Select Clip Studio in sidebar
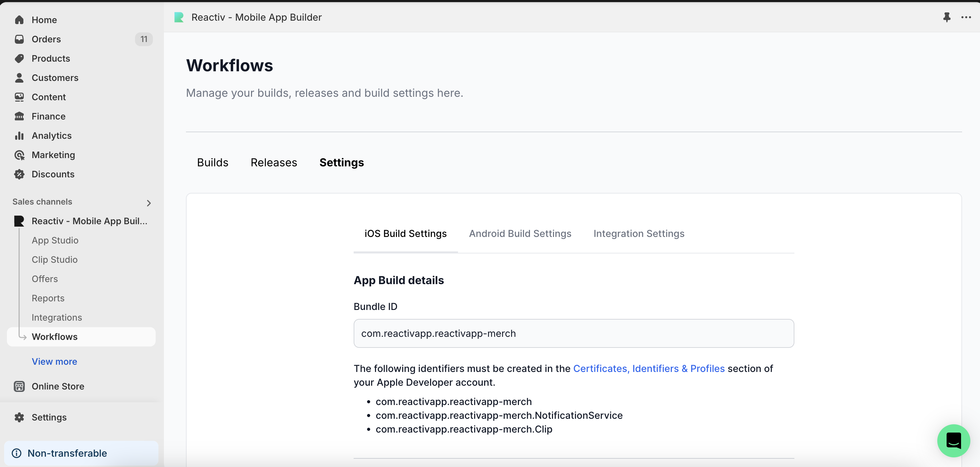 click(54, 260)
